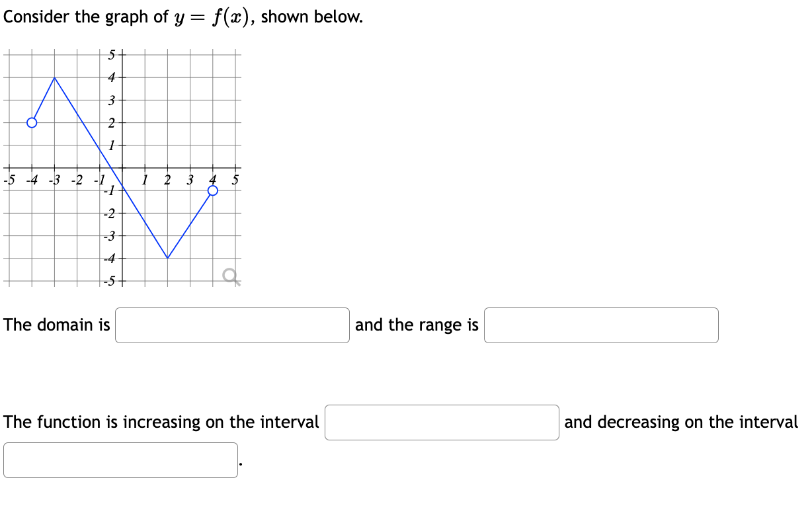Click the open circle endpoint at (-4, 2)
The image size is (812, 525).
click(x=32, y=121)
